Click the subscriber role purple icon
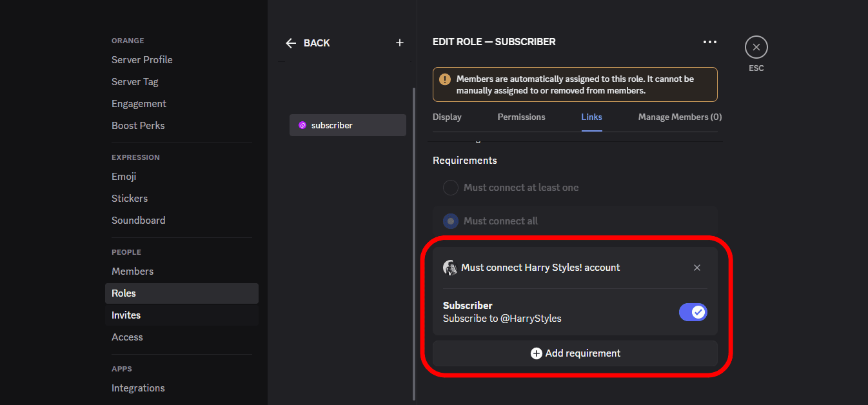 [302, 125]
